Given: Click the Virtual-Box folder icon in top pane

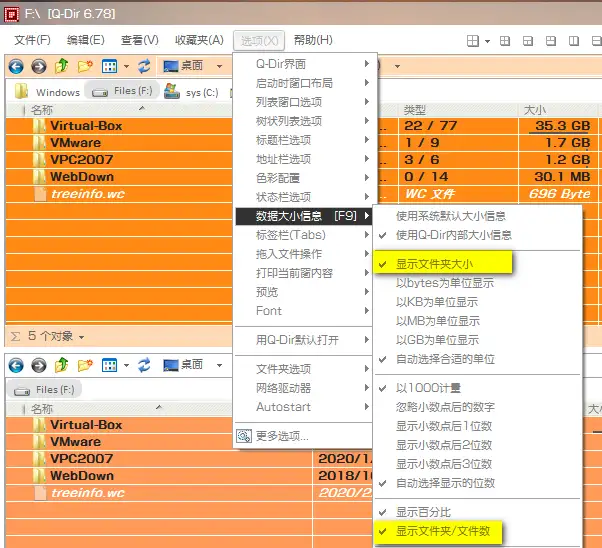Looking at the screenshot, I should 39,126.
